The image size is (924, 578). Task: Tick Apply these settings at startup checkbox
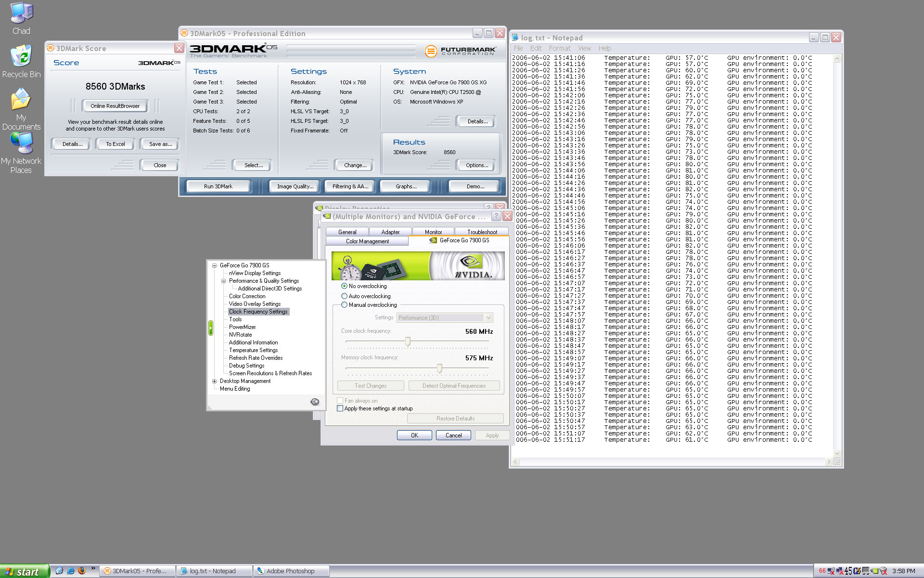(x=340, y=408)
